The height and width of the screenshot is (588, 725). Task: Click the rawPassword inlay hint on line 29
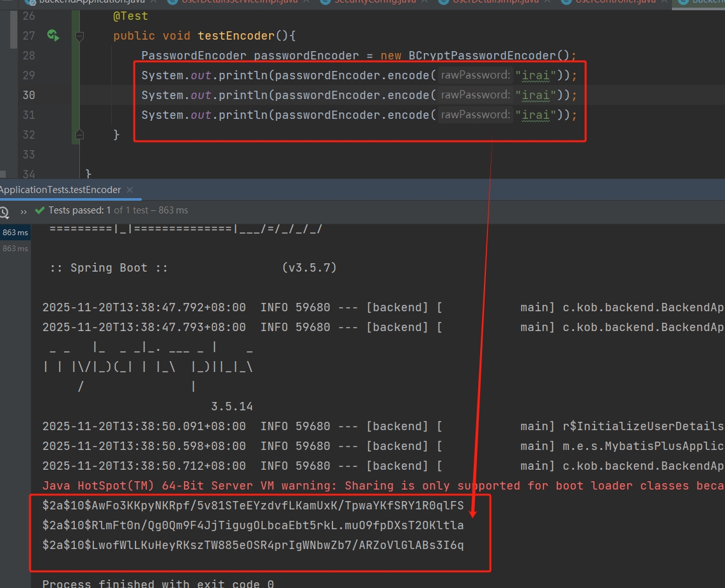coord(475,75)
